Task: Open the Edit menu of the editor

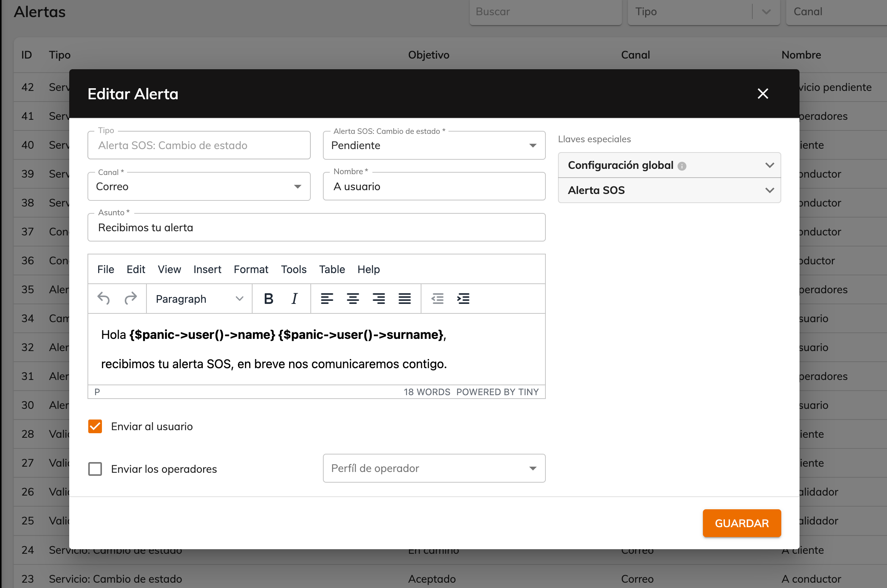Action: [136, 269]
